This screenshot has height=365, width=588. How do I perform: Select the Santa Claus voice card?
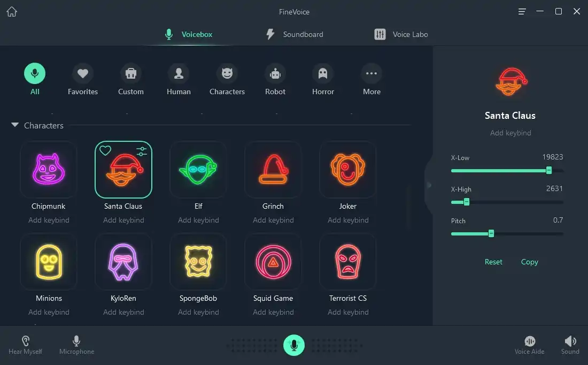[x=123, y=169]
